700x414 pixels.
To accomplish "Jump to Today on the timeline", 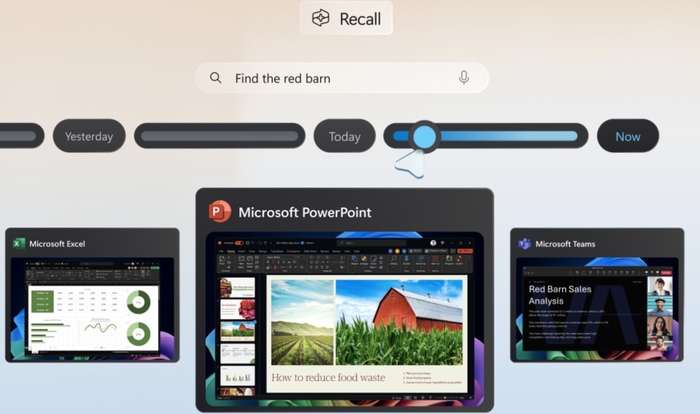I will [x=344, y=136].
